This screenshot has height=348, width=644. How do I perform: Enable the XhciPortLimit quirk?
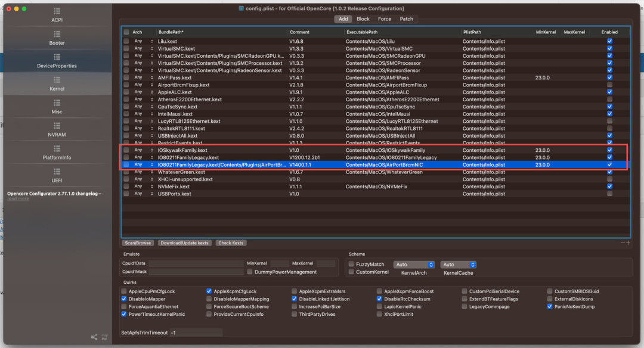[x=379, y=315]
